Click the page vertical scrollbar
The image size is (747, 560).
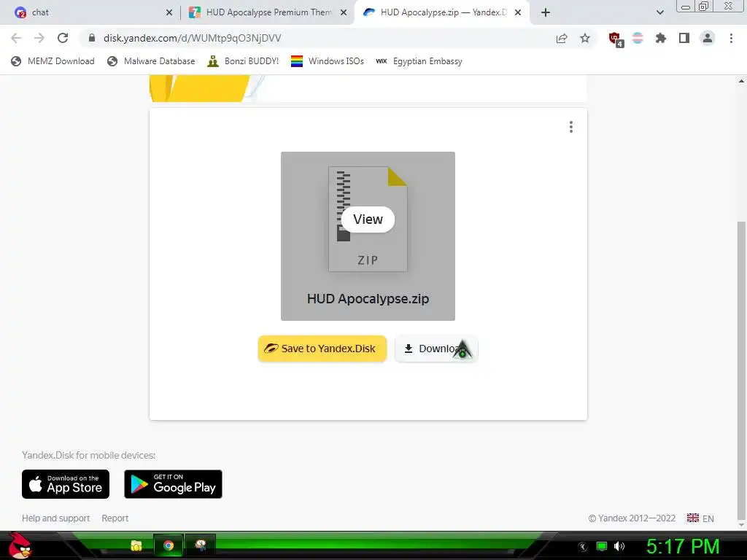point(741,371)
